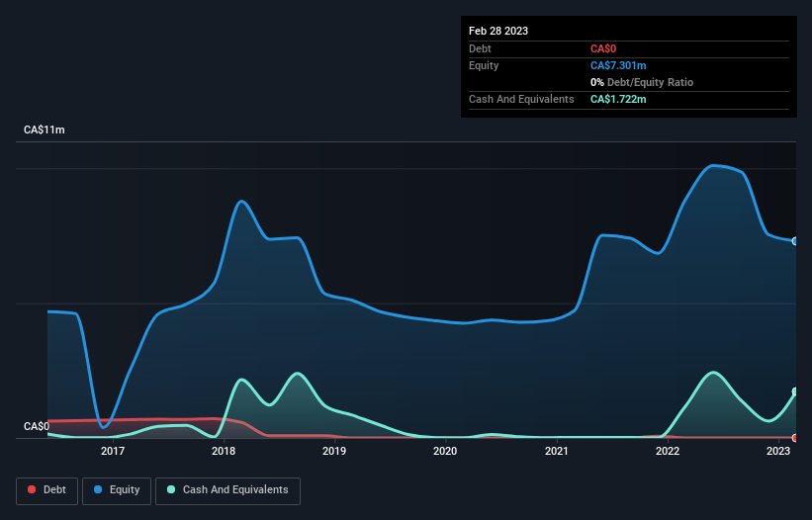Toggle the Debt series legend button
Screen dimensions: 812x520
[47, 490]
